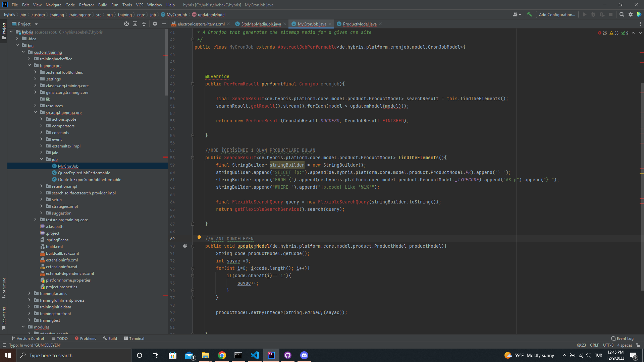The image size is (644, 362).
Task: Click the Build Project hammer icon
Action: [x=529, y=15]
